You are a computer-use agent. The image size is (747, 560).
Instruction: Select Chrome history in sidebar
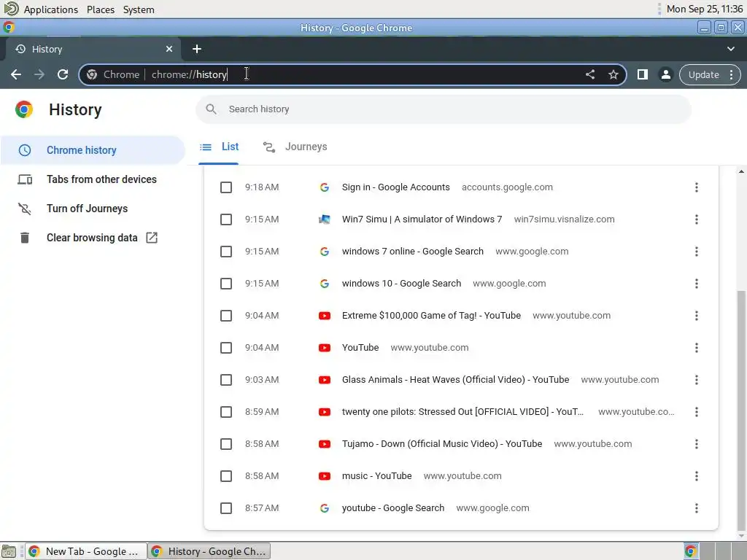[93, 150]
